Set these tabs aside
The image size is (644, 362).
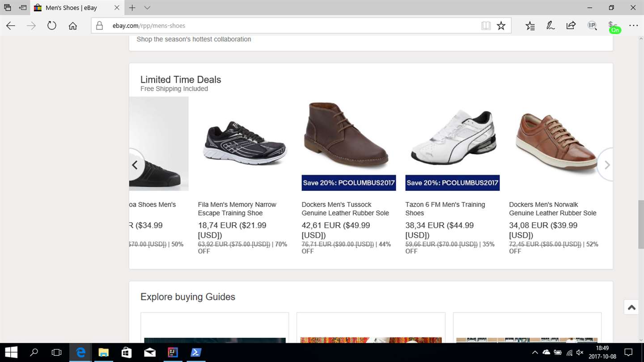click(x=23, y=8)
